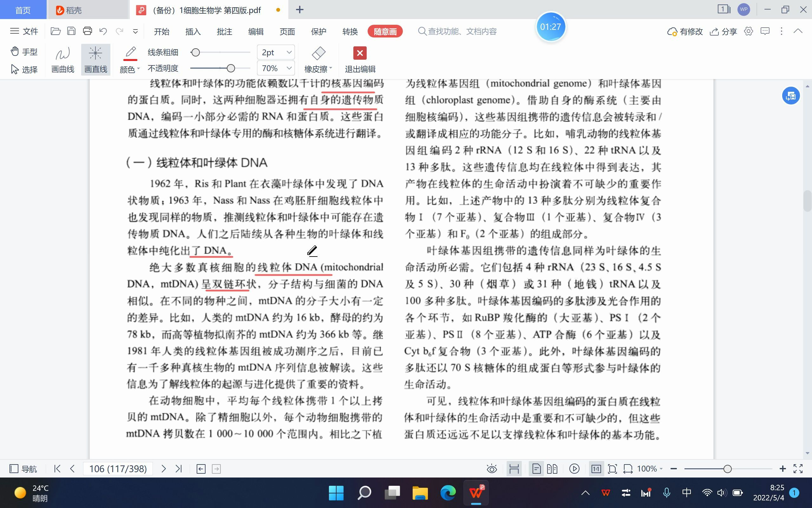Click the 查找功能、文档内容 search field

coord(457,31)
